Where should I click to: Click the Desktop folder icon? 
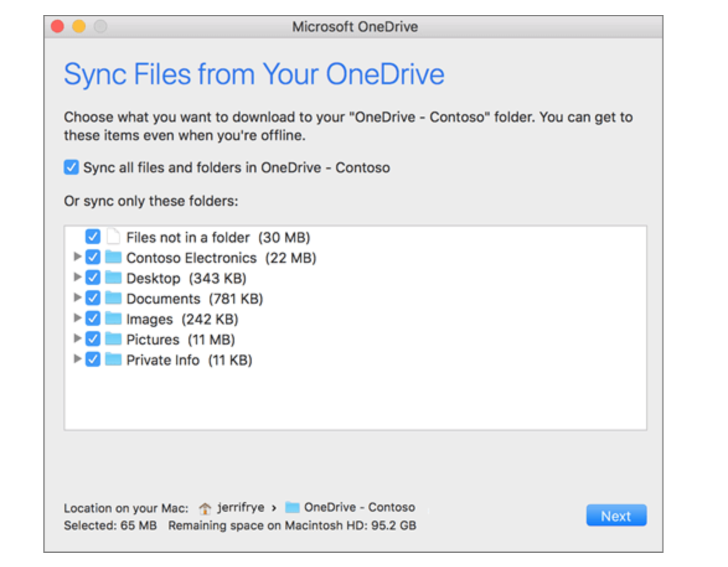tap(113, 277)
